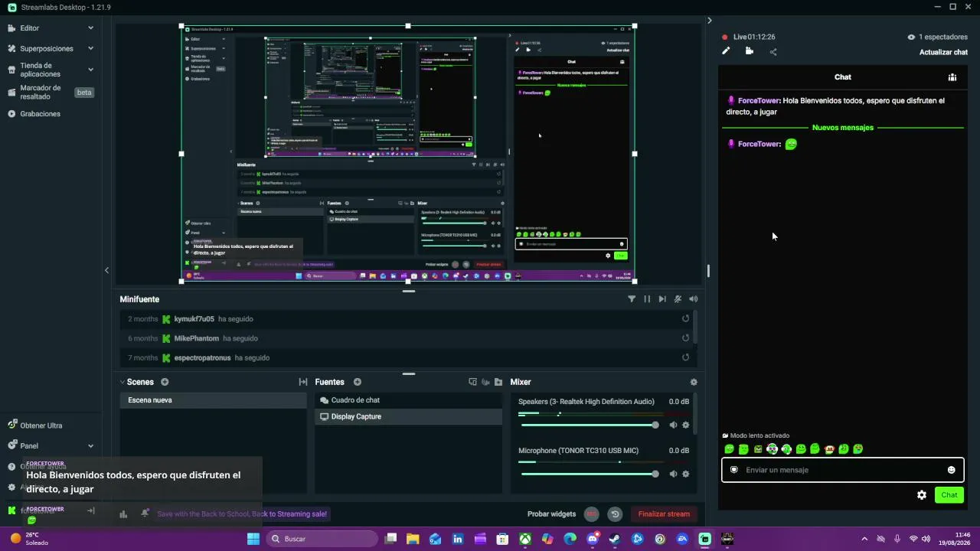This screenshot has height=551, width=980.
Task: Collapse the Scenes panel chevron
Action: [122, 382]
